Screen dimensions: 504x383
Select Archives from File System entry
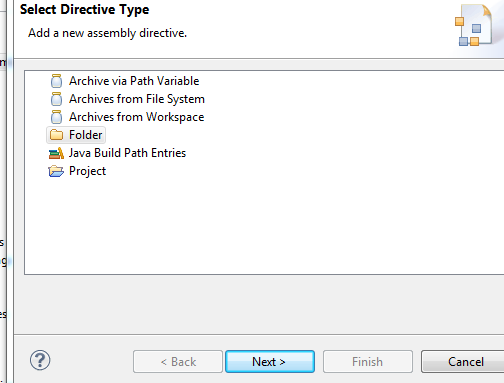(x=137, y=99)
